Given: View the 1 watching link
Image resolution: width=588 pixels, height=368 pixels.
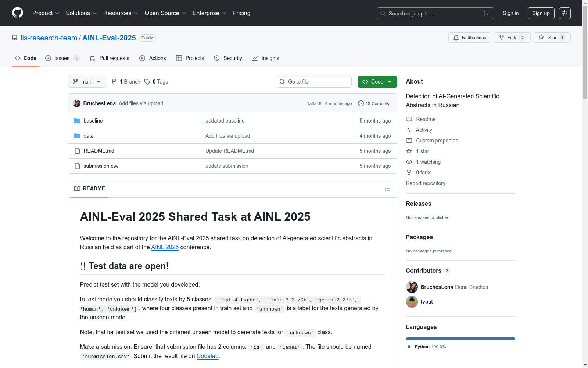Looking at the screenshot, I should coord(423,162).
